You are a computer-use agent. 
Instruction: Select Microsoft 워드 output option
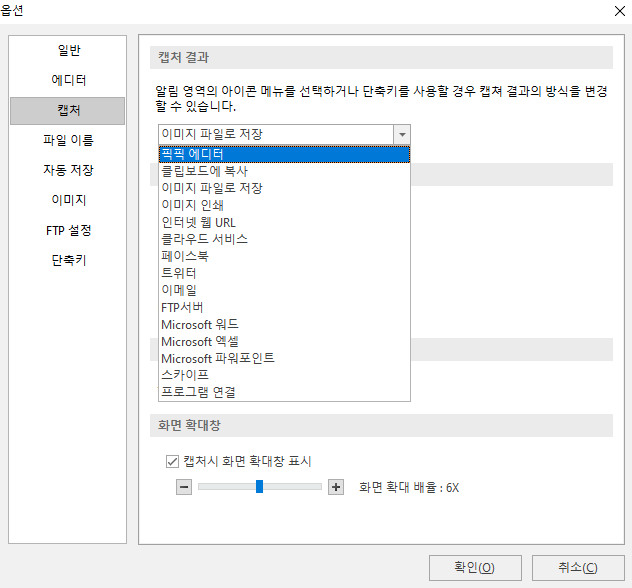pyautogui.click(x=285, y=324)
